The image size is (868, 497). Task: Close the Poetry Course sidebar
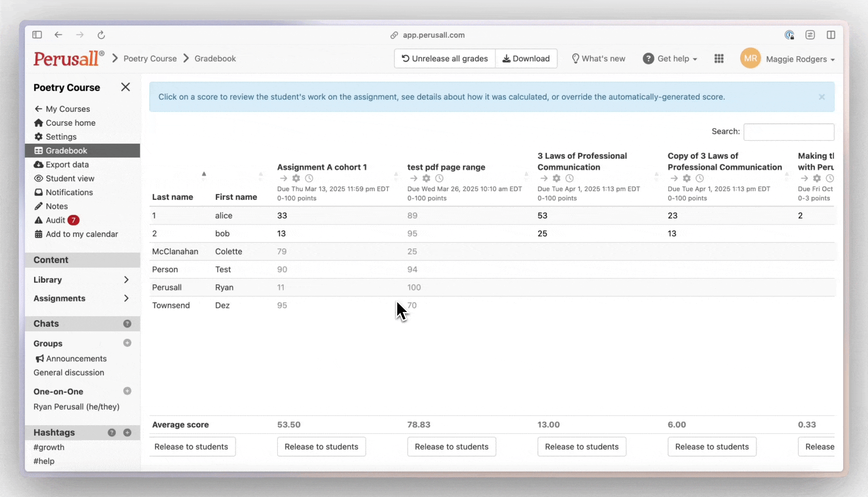point(126,87)
